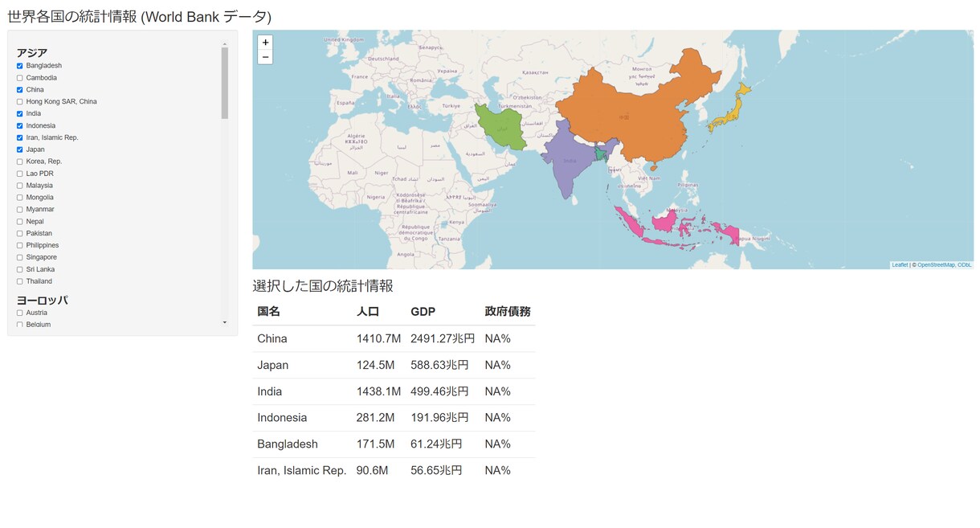Deselect the Indonesia checkbox
This screenshot has height=528, width=980.
(20, 126)
